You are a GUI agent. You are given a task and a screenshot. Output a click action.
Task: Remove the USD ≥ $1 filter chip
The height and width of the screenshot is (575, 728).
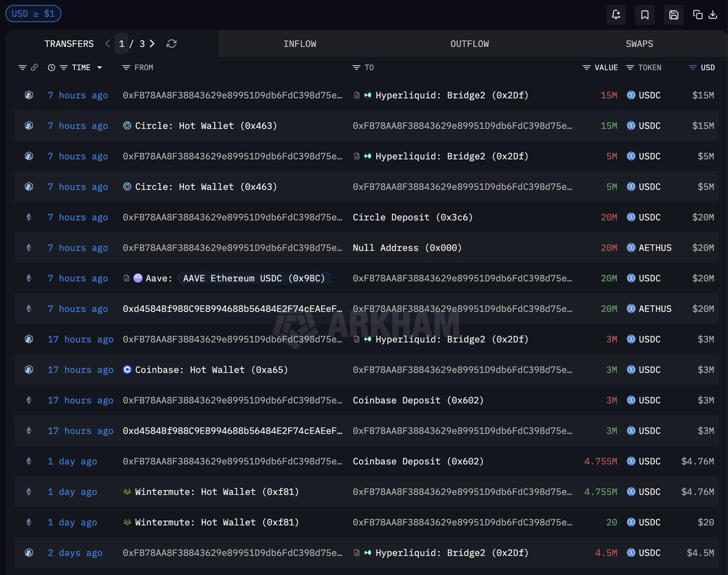33,13
